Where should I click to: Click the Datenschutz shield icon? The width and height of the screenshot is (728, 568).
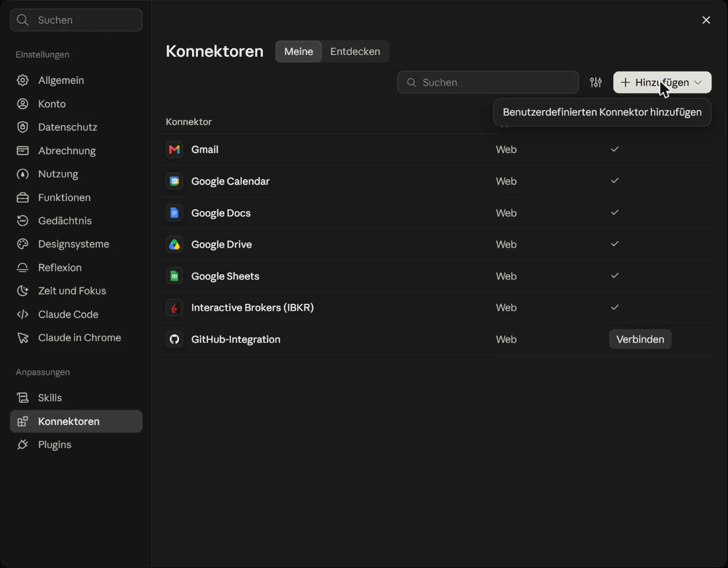coord(22,127)
